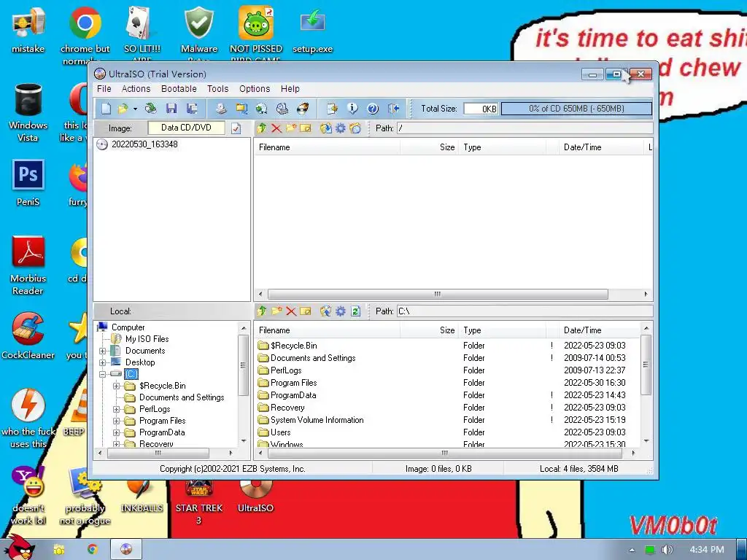Click Add files icon in local toolbar

326,311
